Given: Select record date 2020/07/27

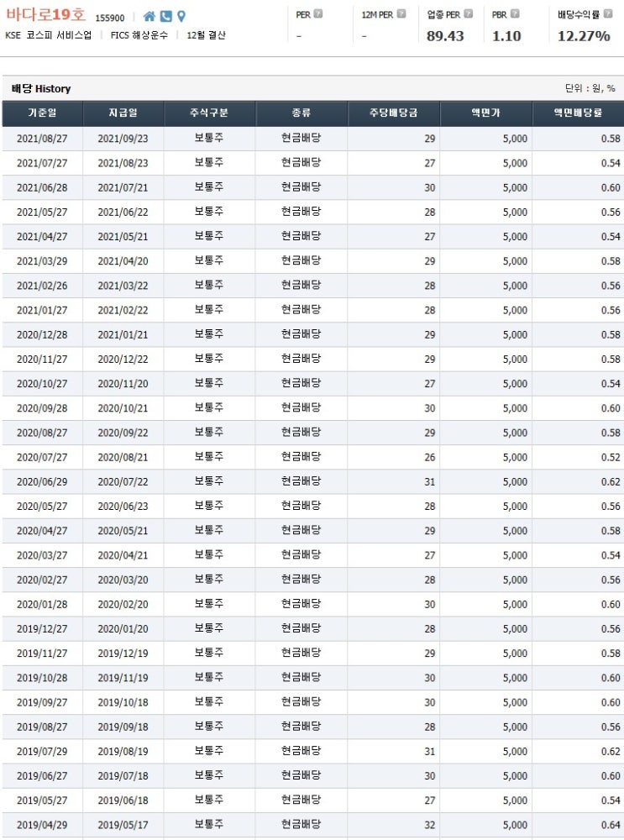Looking at the screenshot, I should (42, 458).
